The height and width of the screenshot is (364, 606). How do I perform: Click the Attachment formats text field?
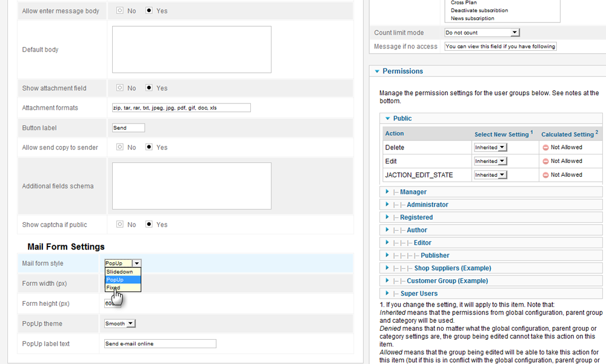[181, 108]
